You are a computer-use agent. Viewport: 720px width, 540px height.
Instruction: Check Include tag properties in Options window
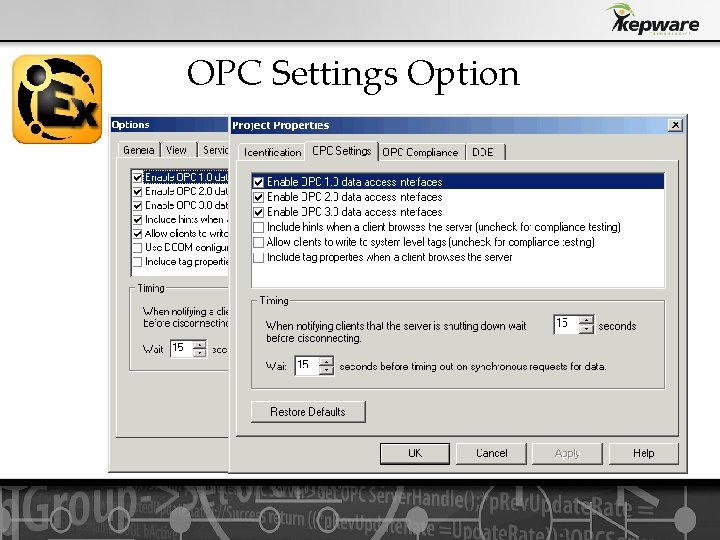pyautogui.click(x=137, y=262)
